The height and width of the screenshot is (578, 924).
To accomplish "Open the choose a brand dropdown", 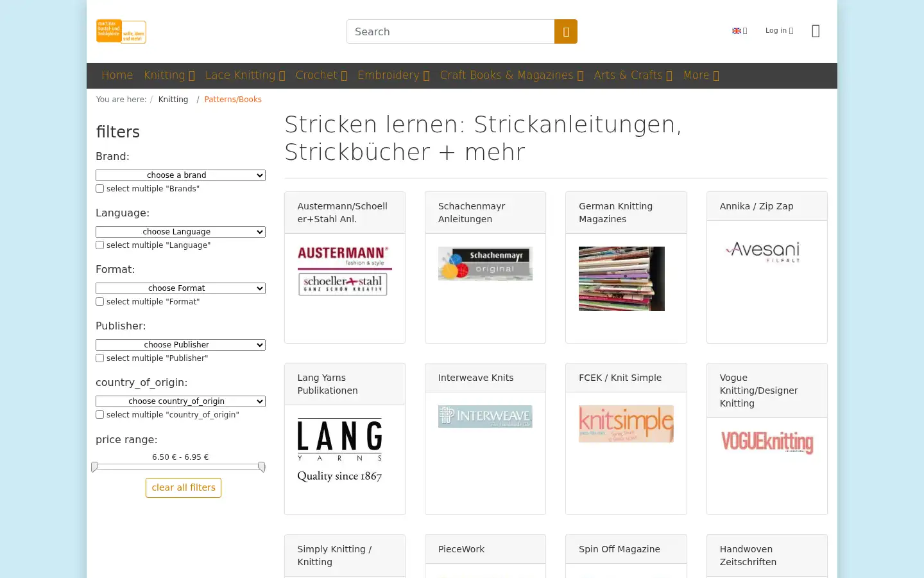I will tap(180, 175).
